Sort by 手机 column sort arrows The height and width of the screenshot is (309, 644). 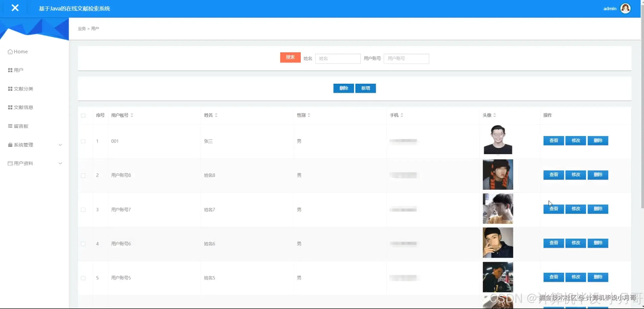click(x=402, y=115)
